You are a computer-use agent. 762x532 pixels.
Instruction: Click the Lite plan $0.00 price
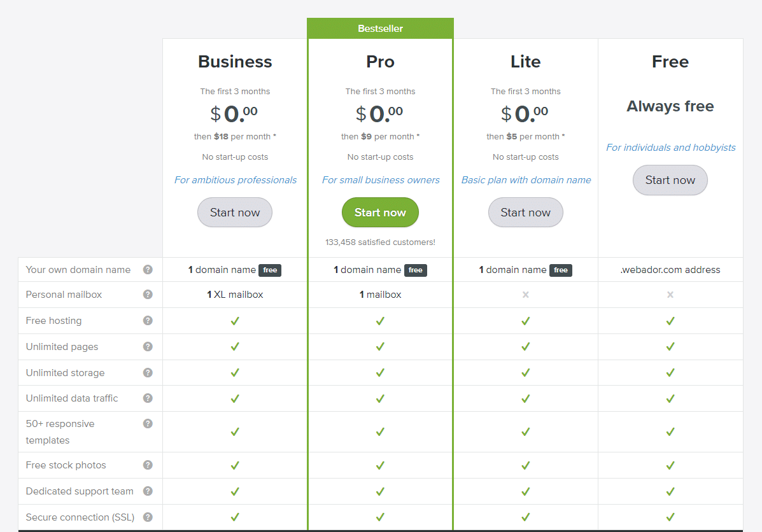click(x=525, y=114)
